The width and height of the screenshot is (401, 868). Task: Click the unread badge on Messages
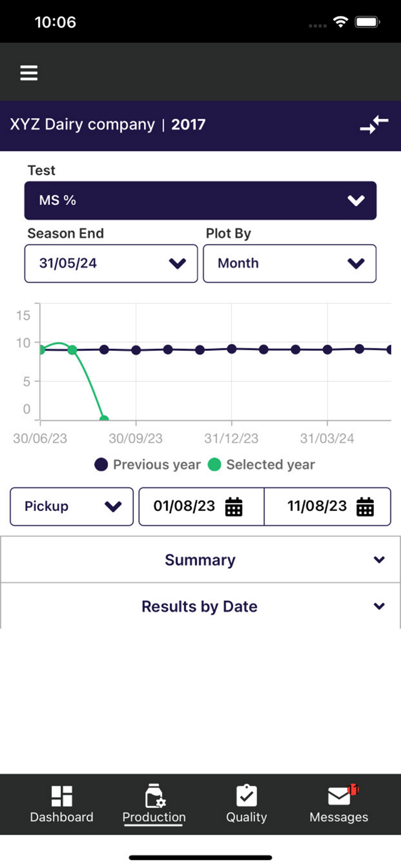click(x=352, y=788)
